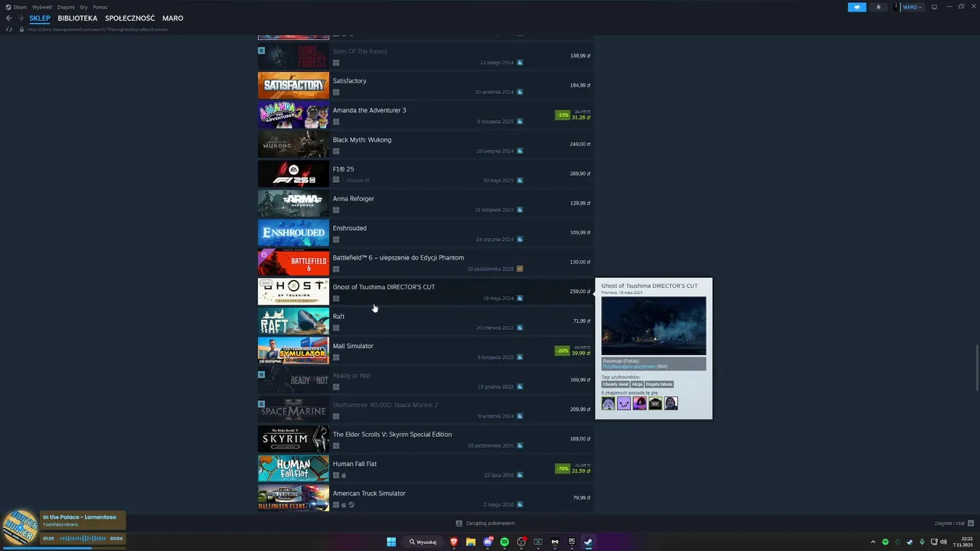Open Discord from the taskbar
This screenshot has width=980, height=551.
[488, 542]
